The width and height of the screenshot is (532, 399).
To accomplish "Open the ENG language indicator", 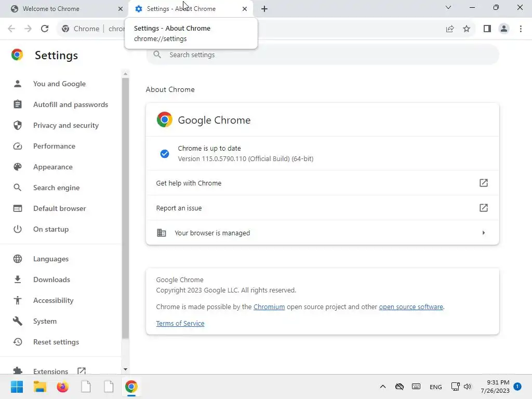I will tap(436, 387).
